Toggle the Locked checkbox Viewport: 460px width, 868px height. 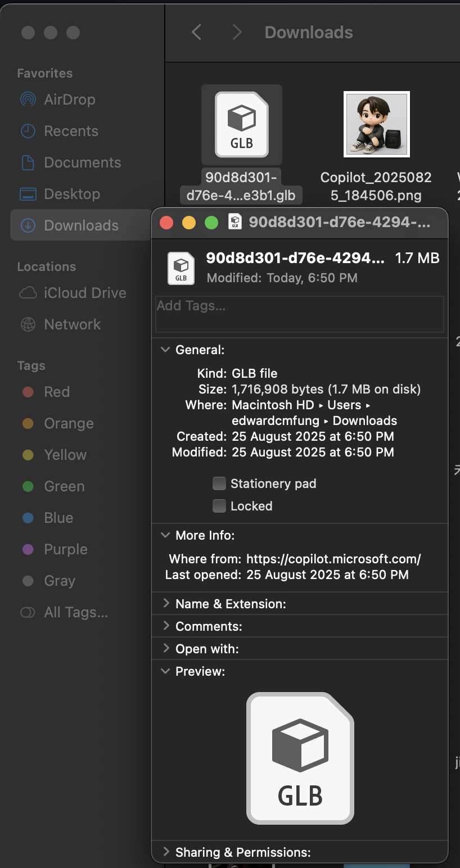pos(219,506)
